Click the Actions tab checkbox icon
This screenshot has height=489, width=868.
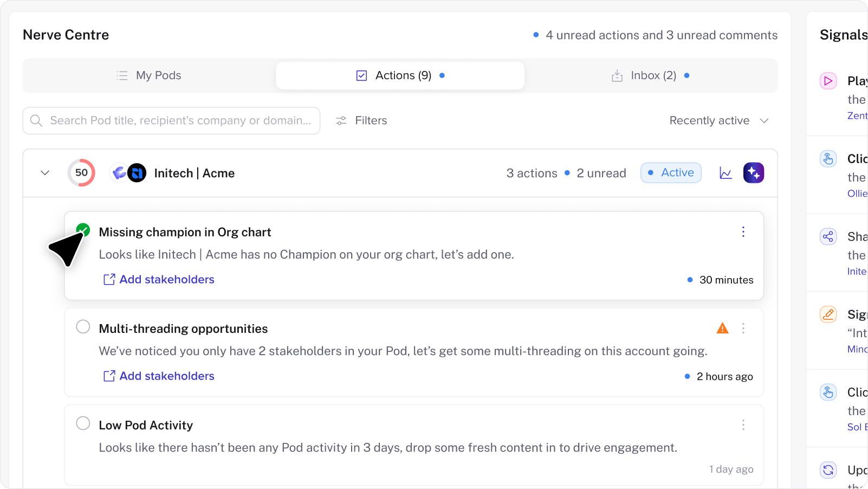[361, 75]
